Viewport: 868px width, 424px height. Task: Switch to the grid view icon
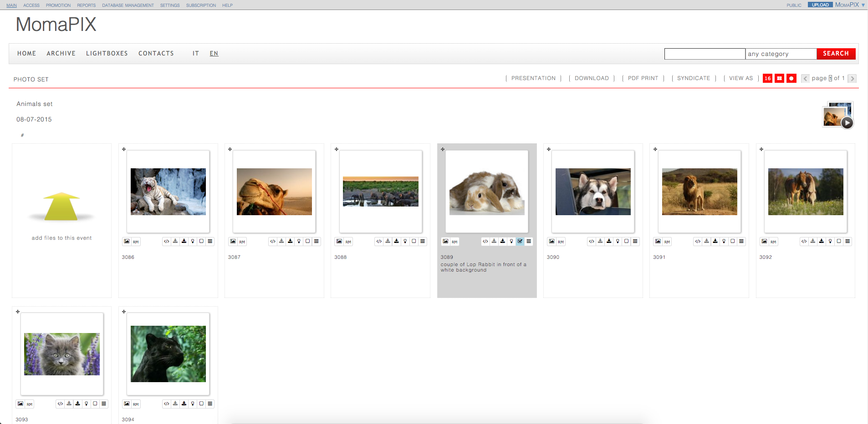click(x=780, y=78)
